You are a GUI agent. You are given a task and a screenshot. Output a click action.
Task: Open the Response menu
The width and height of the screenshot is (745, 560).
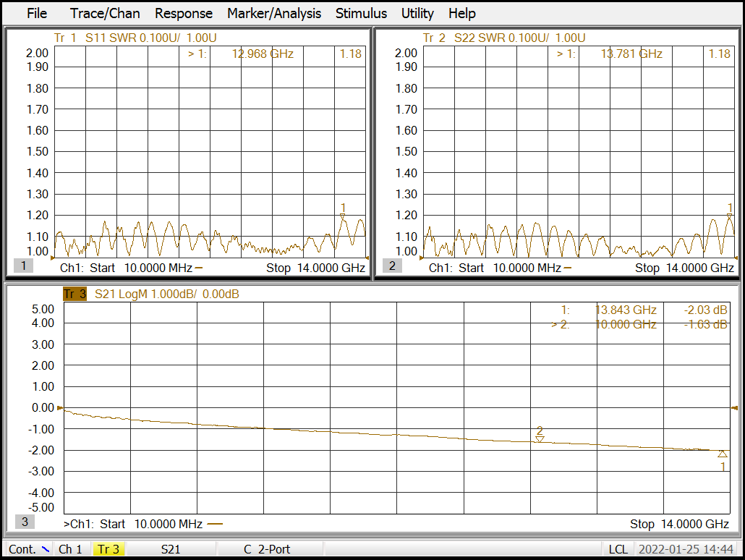click(184, 13)
